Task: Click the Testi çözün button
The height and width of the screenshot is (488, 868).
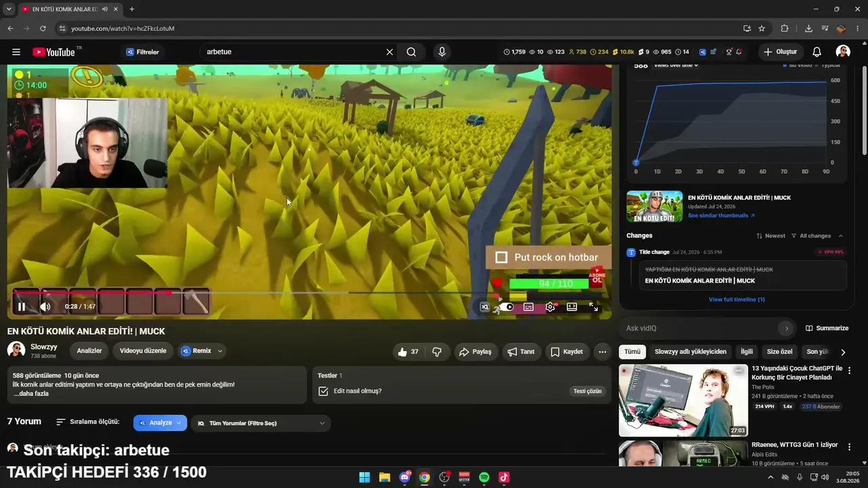Action: 587,391
